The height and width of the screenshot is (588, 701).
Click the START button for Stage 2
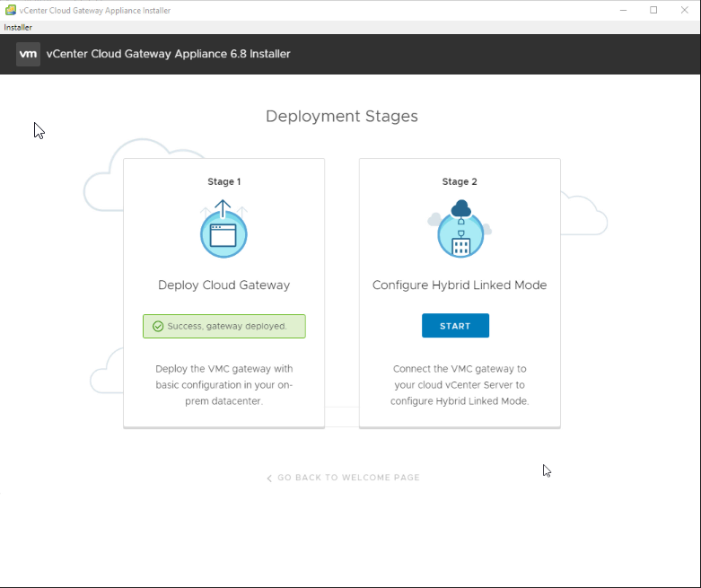click(x=455, y=326)
